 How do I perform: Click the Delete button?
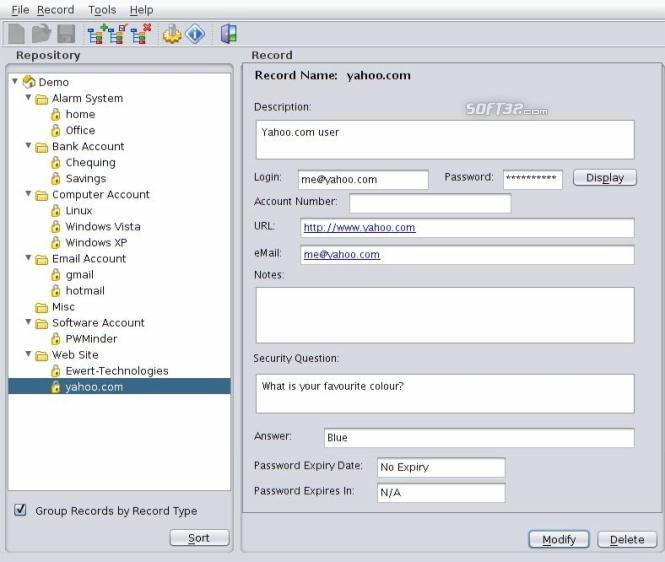(x=627, y=540)
